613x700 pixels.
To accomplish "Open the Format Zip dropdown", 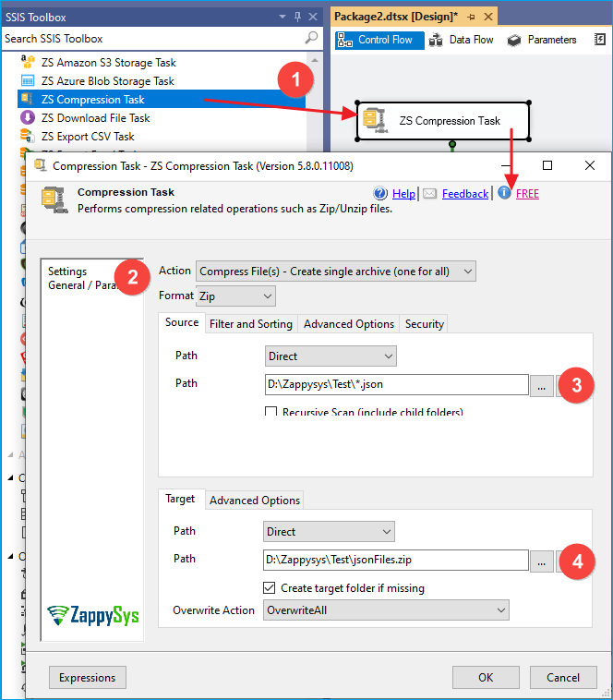I will pyautogui.click(x=236, y=296).
